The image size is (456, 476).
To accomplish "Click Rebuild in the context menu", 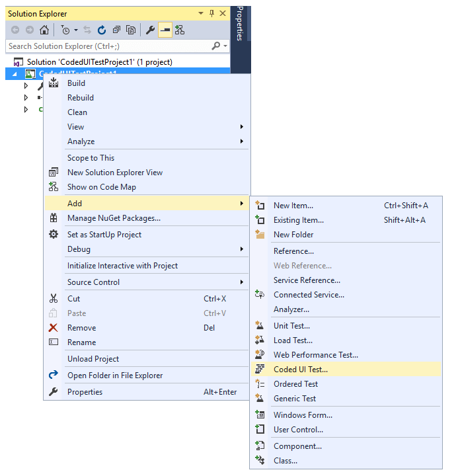I will coord(81,98).
